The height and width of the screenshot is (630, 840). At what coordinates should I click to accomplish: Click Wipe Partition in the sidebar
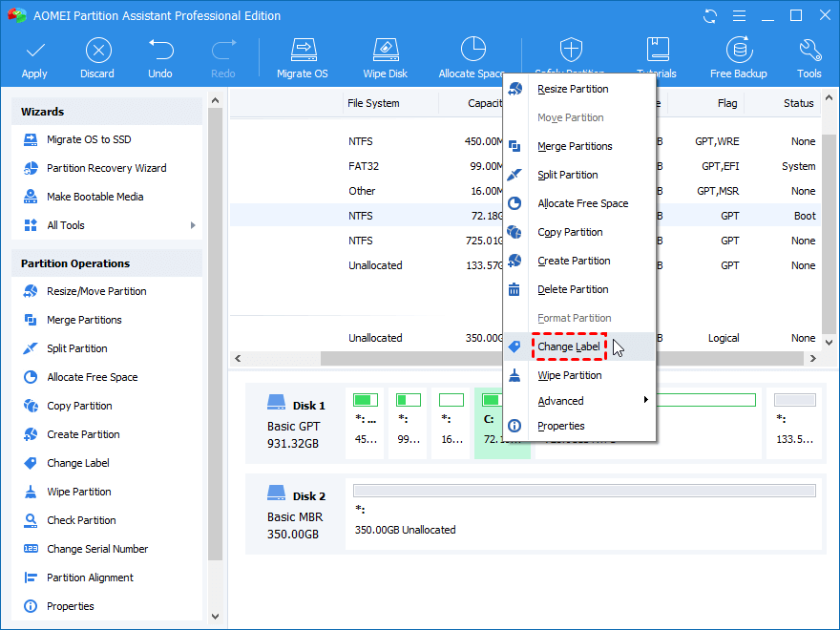tap(78, 492)
